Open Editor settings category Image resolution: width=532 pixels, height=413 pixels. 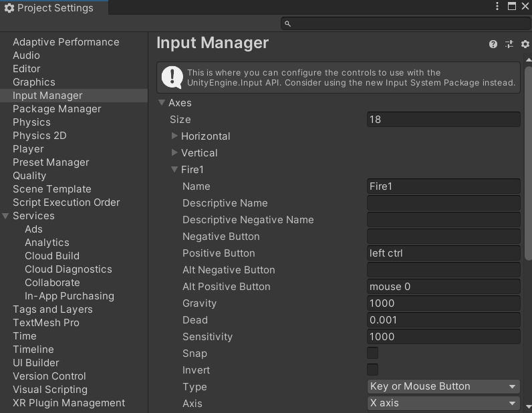[27, 69]
